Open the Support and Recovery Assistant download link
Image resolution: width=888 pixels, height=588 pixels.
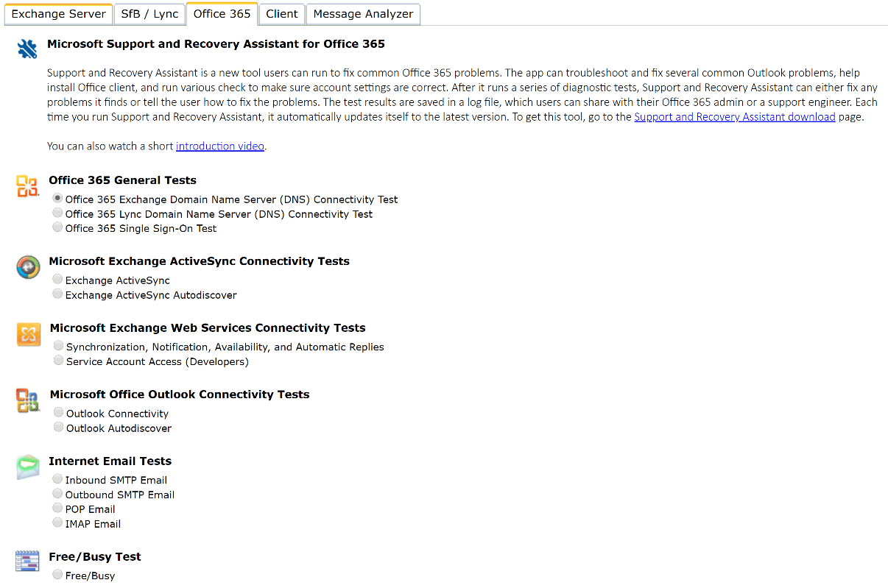click(x=735, y=116)
